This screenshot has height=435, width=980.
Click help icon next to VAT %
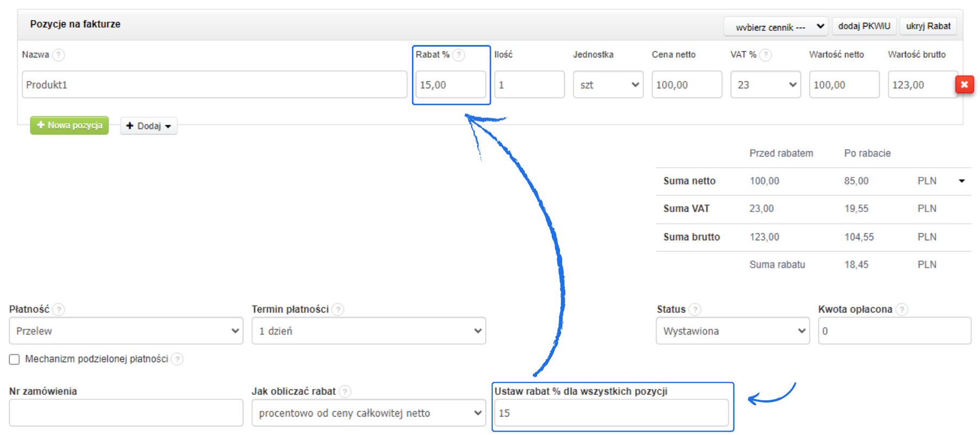pyautogui.click(x=765, y=55)
